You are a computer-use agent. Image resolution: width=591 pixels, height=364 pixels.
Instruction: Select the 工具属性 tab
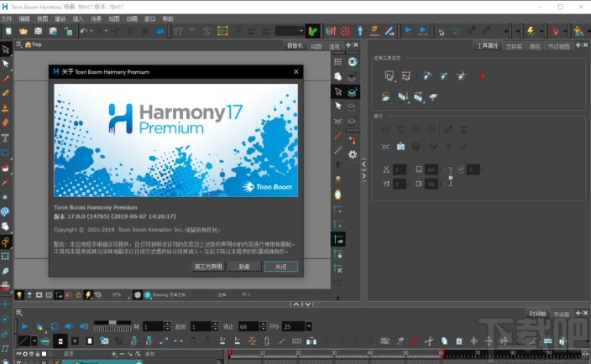click(x=487, y=46)
